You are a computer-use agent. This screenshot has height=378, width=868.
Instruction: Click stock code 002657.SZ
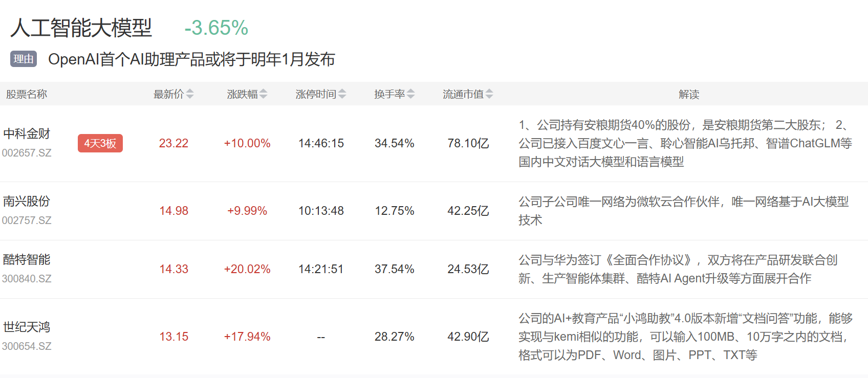pos(27,153)
